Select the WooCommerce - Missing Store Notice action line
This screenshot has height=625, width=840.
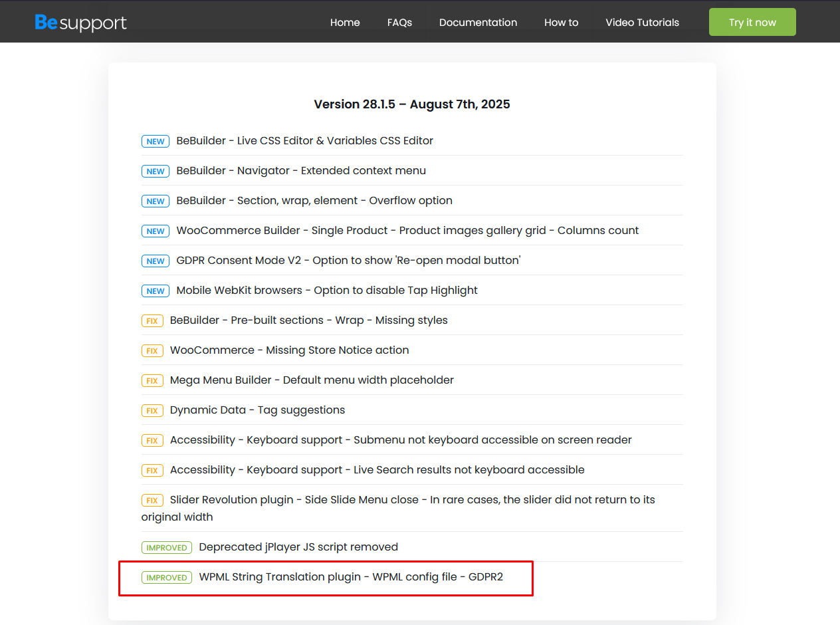click(x=290, y=350)
